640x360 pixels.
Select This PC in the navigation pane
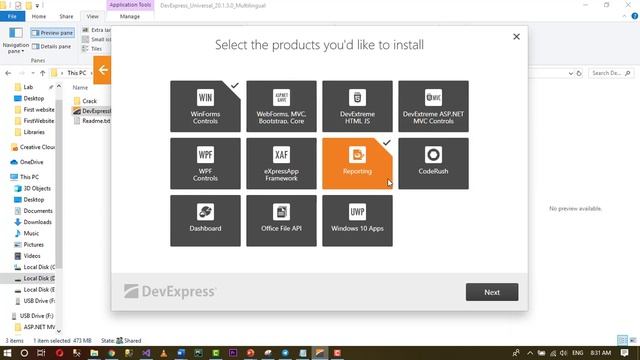pos(29,177)
